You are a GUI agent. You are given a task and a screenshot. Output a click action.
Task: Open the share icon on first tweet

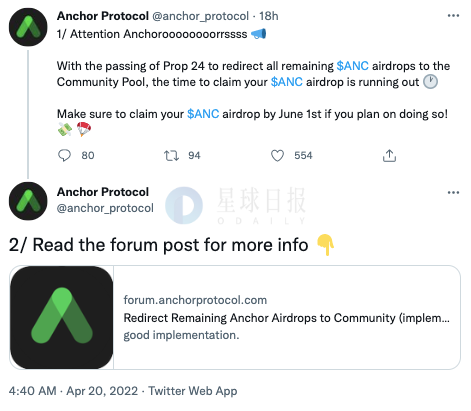click(389, 155)
